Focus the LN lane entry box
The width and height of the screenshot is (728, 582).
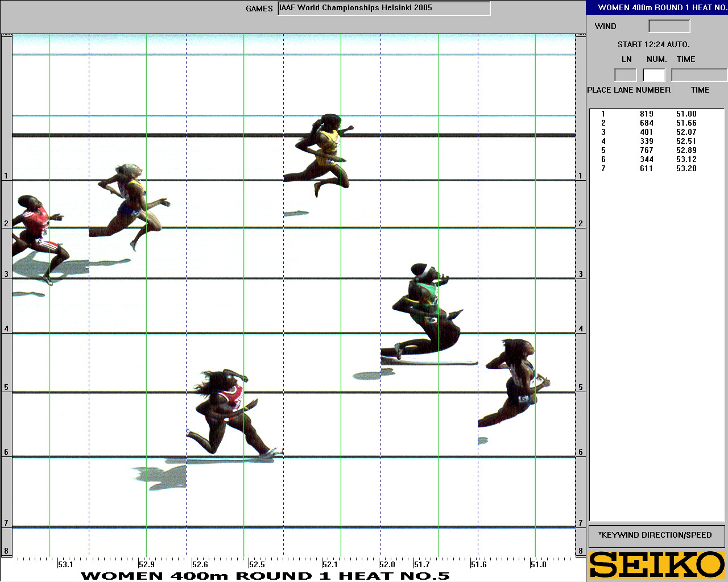[x=625, y=75]
